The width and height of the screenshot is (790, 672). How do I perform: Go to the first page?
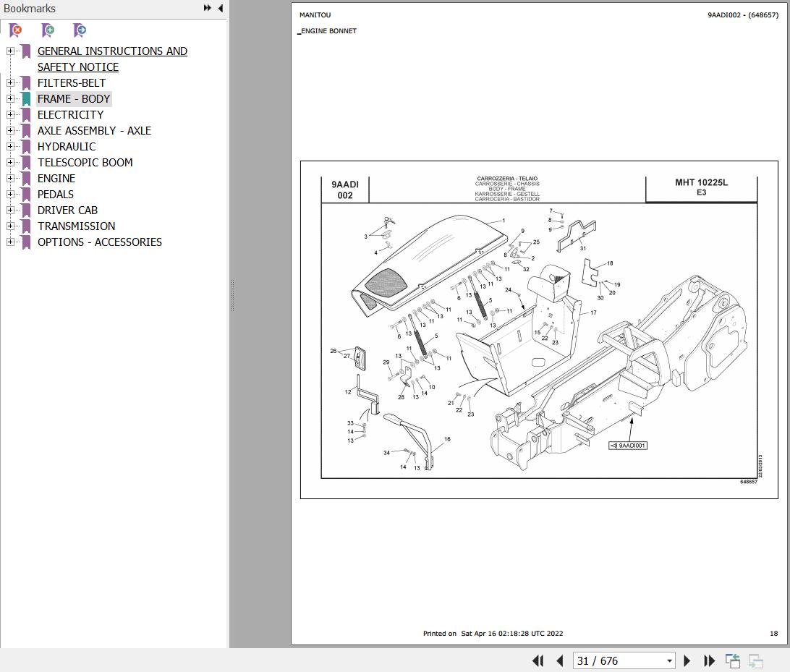coord(538,661)
